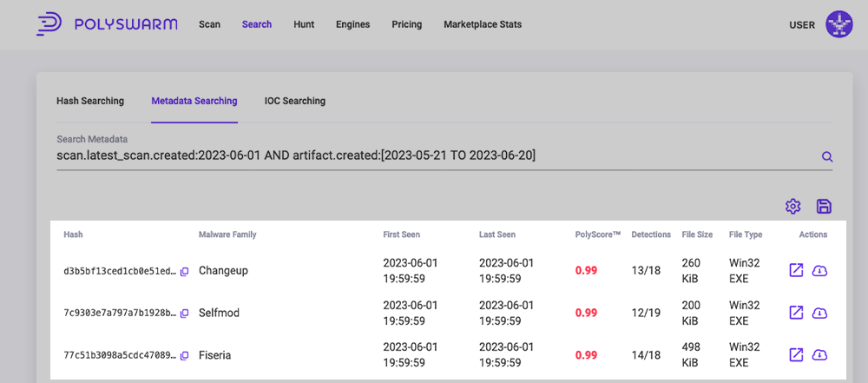Open the USER avatar icon
This screenshot has width=868, height=383.
pyautogui.click(x=839, y=25)
